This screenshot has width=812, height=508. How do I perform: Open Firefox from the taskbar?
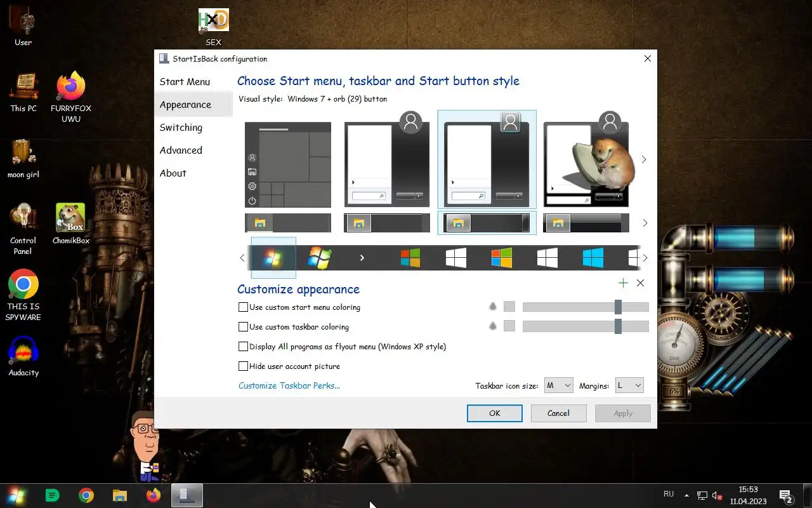[x=153, y=495]
